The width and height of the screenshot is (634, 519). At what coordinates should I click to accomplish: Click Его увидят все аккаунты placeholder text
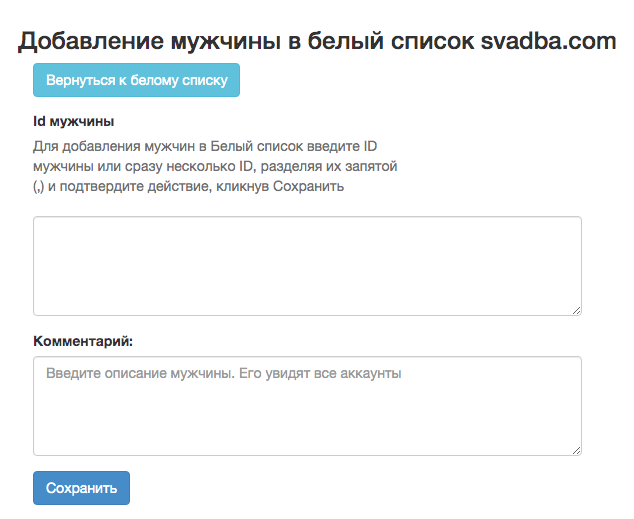[320, 373]
